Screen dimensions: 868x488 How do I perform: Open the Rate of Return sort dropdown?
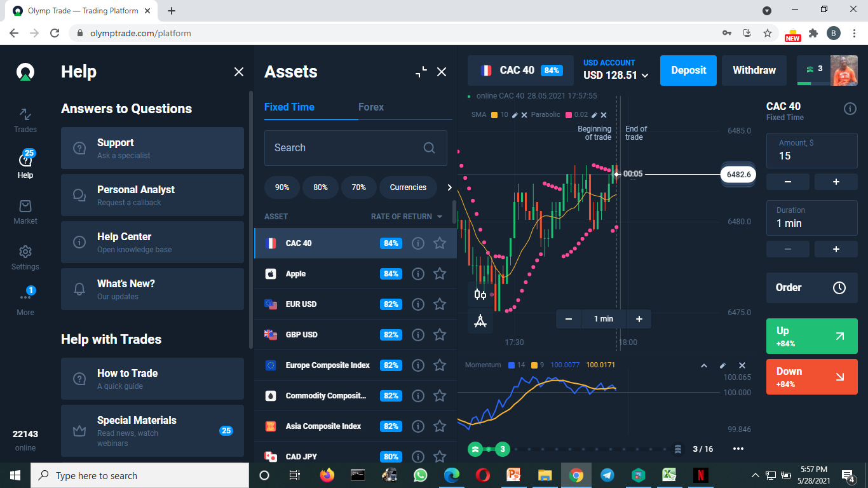coord(407,217)
